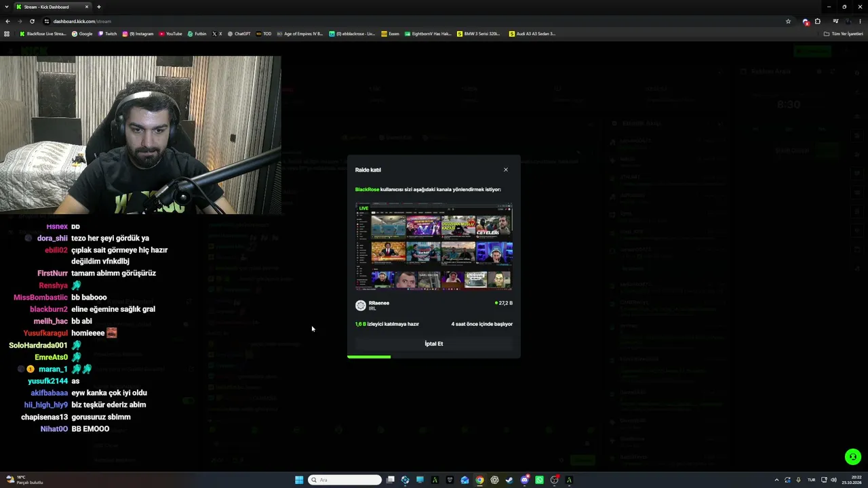Open the raid target stream preview thumbnail

tap(434, 247)
